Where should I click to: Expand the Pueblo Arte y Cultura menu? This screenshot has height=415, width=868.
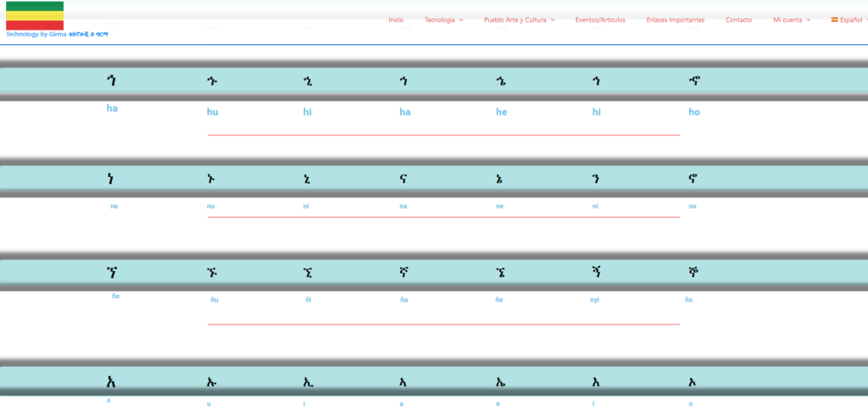pos(519,19)
